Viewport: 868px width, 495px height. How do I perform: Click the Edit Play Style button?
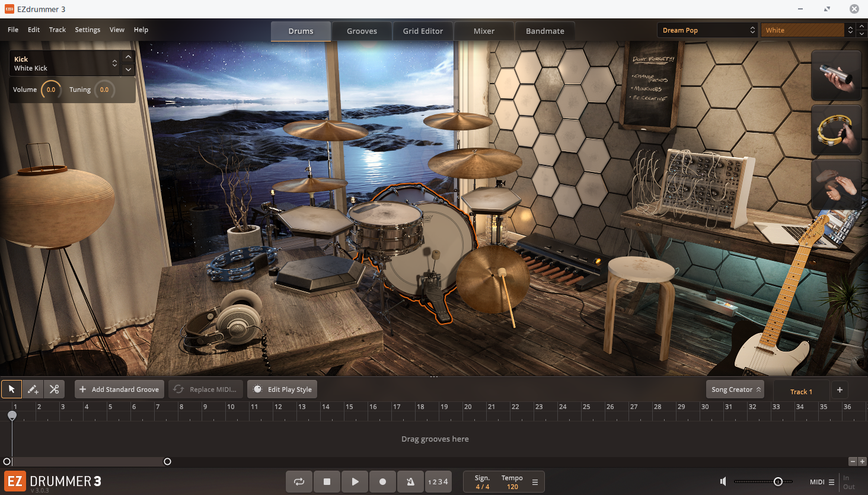282,389
